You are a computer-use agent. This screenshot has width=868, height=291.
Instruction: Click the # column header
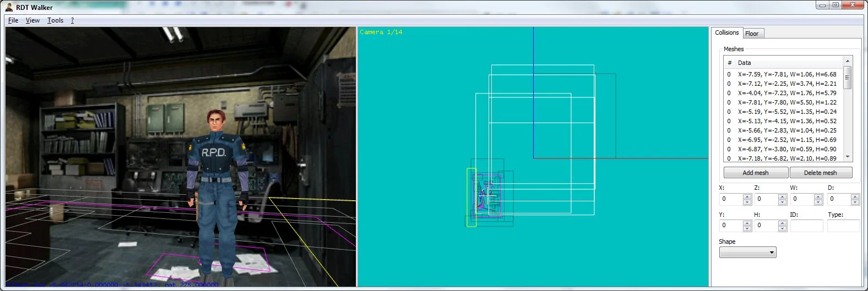tap(729, 63)
